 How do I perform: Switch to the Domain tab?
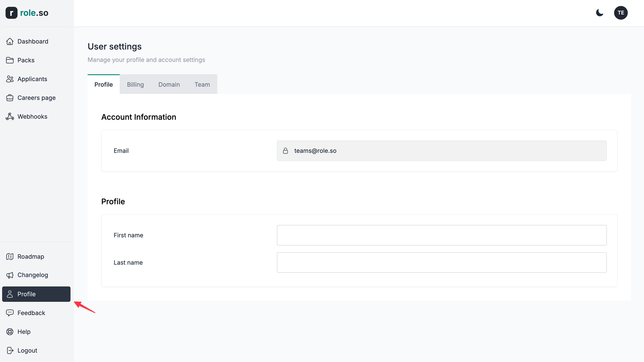coord(169,84)
